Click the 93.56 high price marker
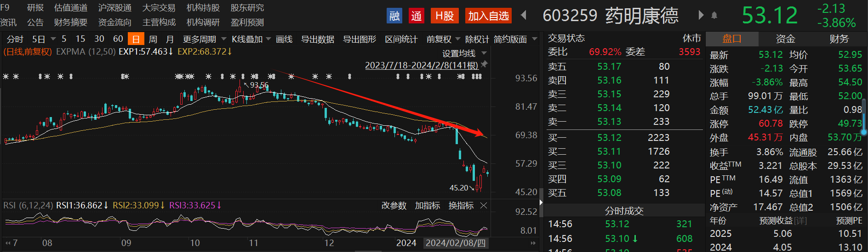 259,85
